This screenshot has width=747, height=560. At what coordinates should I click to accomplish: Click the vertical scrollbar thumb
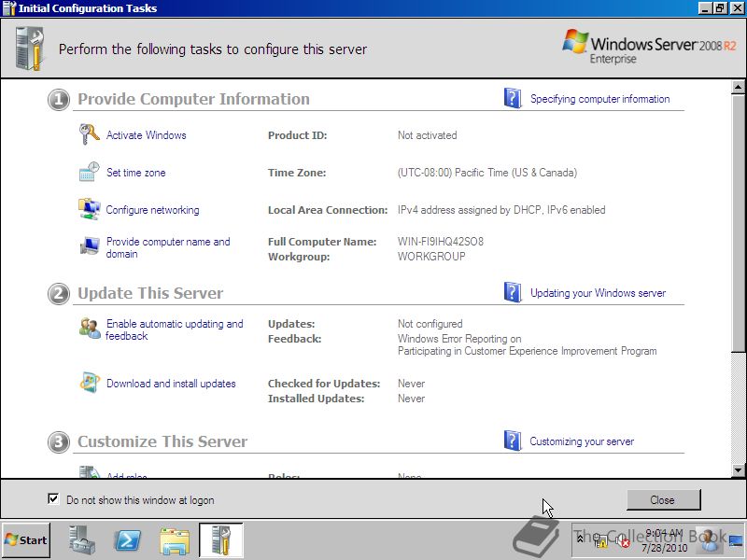point(738,223)
